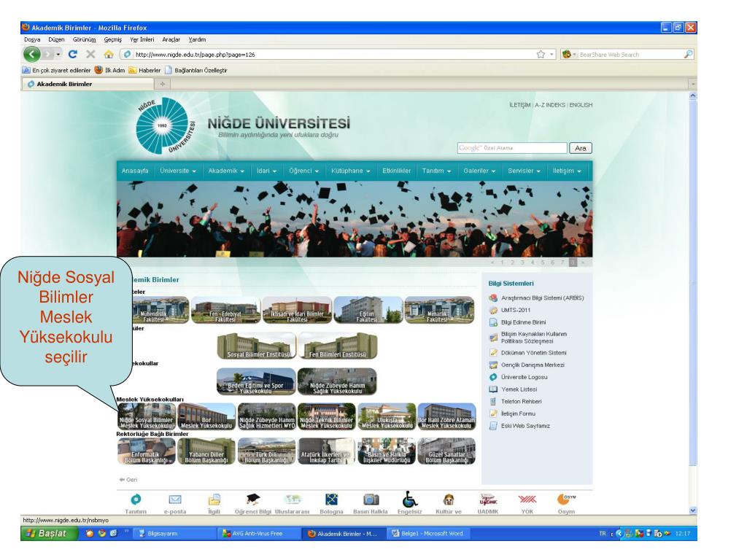Open Windows Başlat start button
Viewport: 747px width, 560px height.
tap(50, 533)
